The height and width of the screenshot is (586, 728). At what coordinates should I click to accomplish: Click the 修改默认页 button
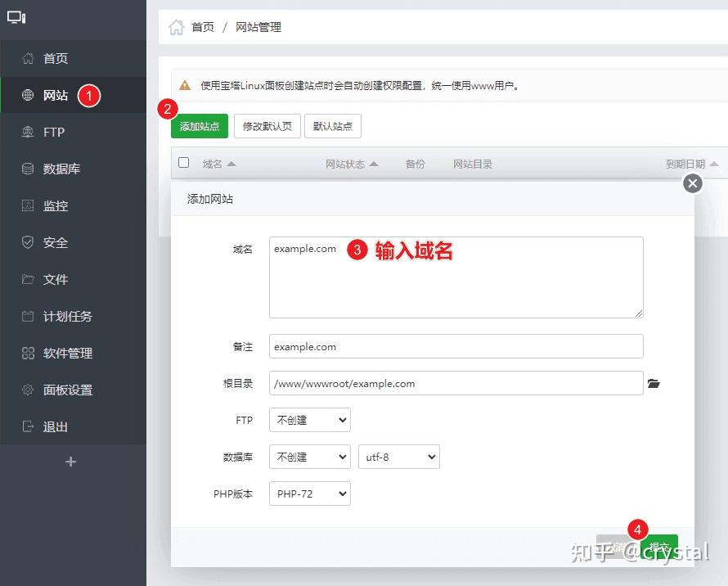(x=267, y=127)
